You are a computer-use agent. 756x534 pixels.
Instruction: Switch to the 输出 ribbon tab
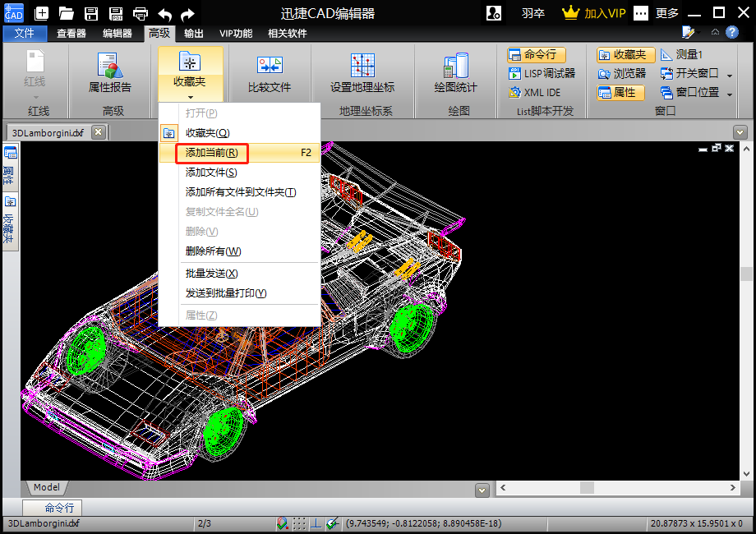coord(193,33)
